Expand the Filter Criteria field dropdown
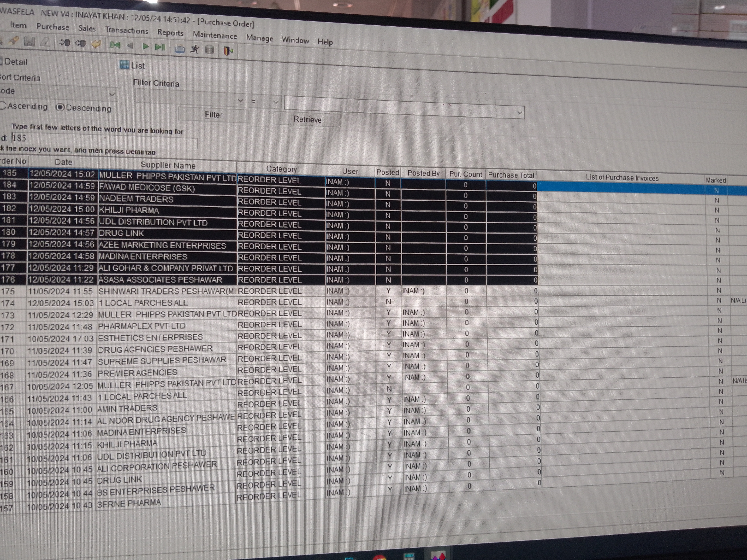This screenshot has height=560, width=747. 240,100
